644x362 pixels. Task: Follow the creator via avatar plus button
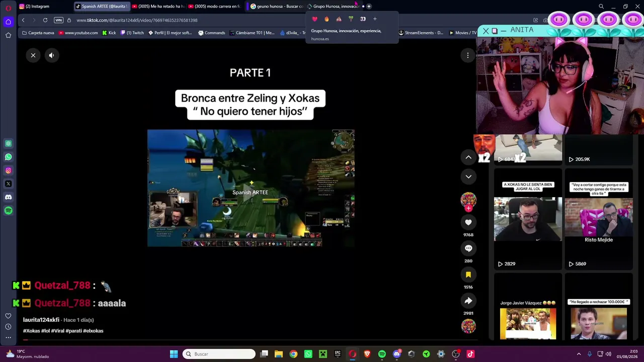point(468,208)
